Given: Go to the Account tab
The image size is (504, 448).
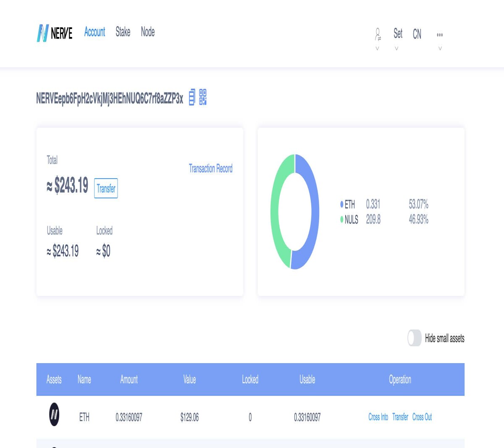Looking at the screenshot, I should point(94,32).
